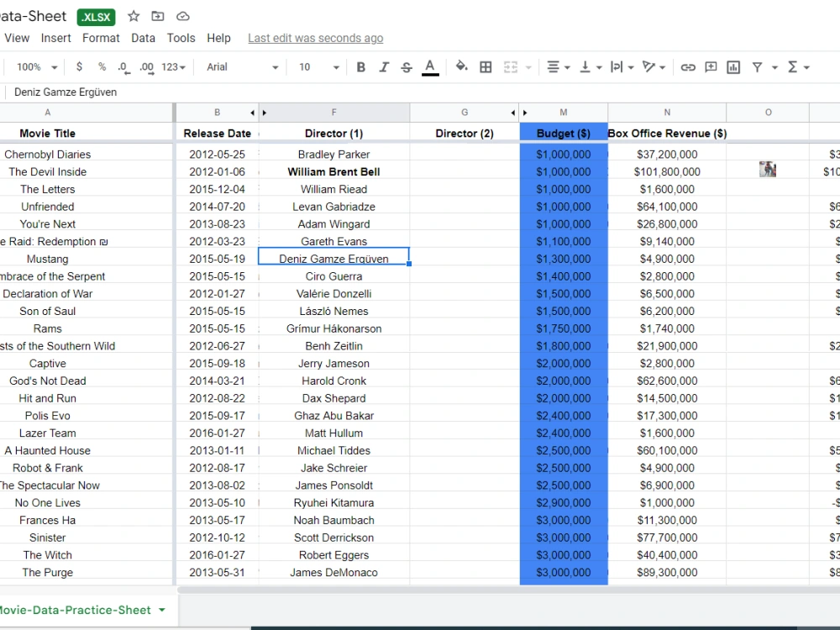
Task: Open the borders tool
Action: (x=486, y=66)
